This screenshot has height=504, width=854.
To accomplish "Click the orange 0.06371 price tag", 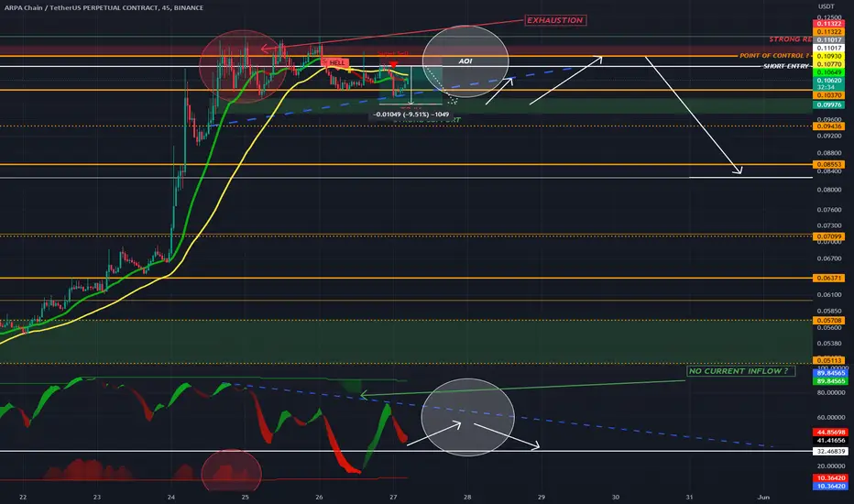I will [829, 278].
